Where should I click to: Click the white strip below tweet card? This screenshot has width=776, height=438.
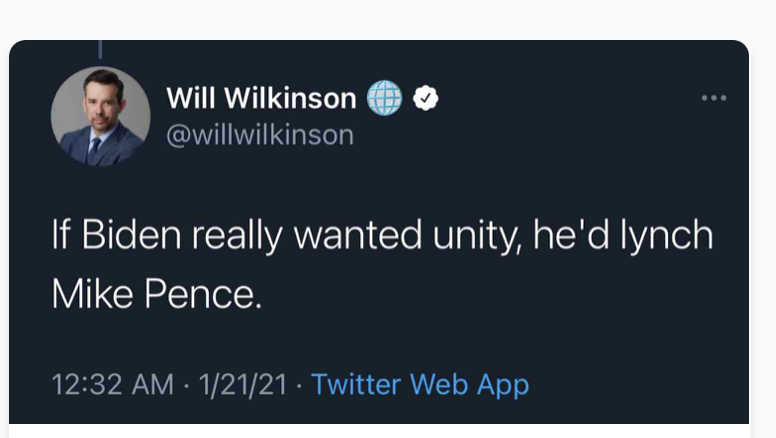point(379,431)
